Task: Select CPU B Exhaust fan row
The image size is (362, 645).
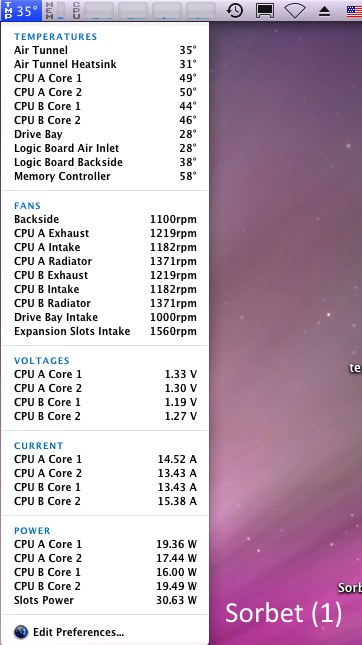Action: click(x=105, y=275)
